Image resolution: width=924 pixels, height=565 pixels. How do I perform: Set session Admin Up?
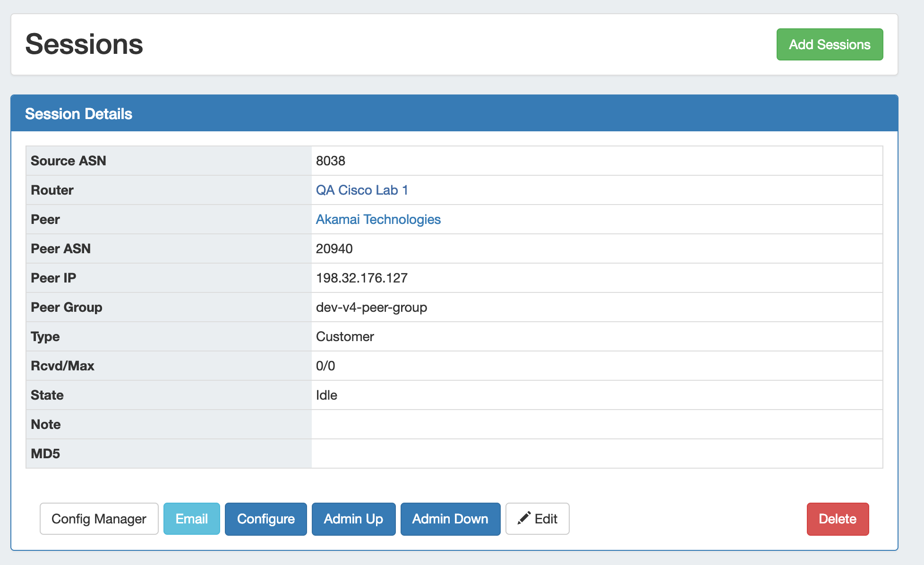tap(353, 519)
